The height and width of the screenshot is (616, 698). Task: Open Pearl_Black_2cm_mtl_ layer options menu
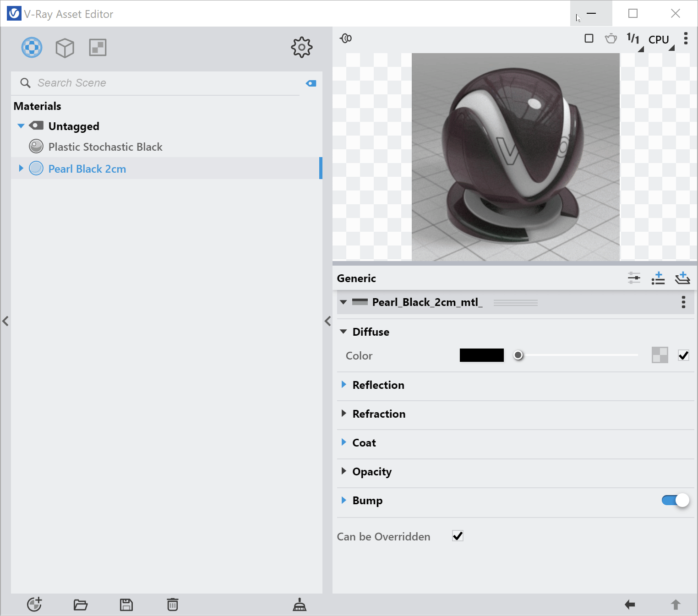coord(683,302)
